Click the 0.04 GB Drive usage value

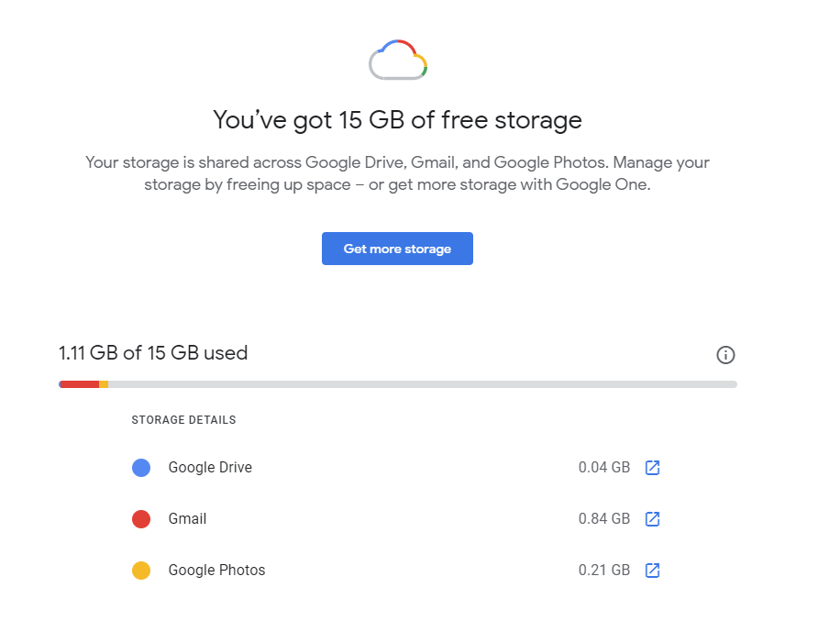[x=603, y=468]
